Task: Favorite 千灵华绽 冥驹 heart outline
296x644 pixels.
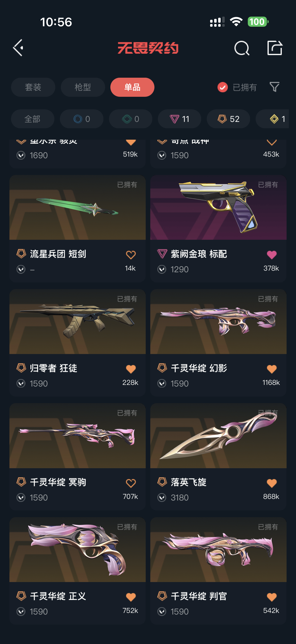Action: 131,483
